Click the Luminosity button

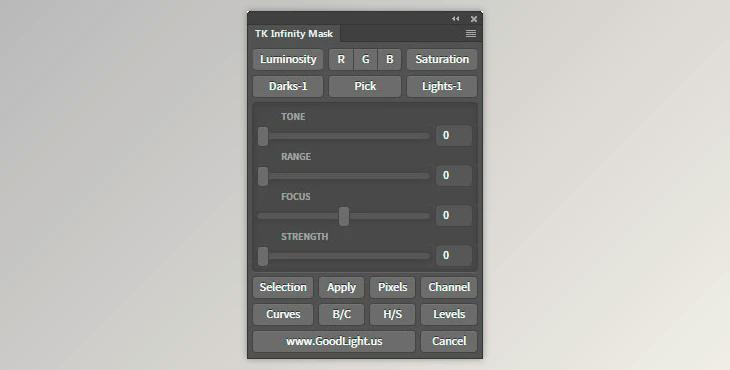tap(288, 60)
